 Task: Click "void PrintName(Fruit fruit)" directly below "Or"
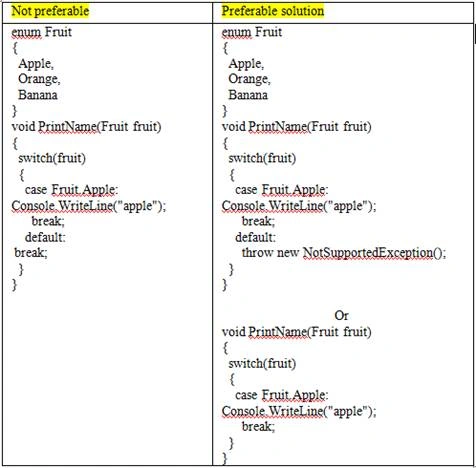pyautogui.click(x=297, y=332)
